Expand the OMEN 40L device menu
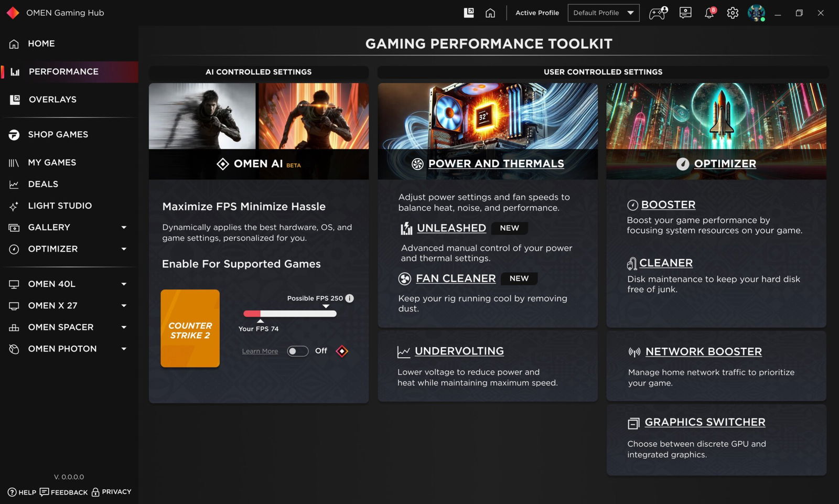839x504 pixels. point(124,284)
